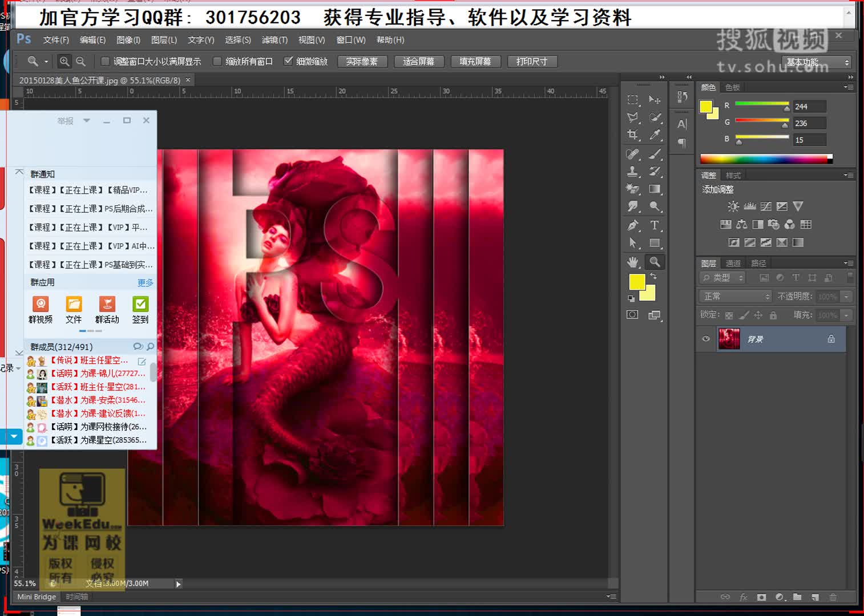Click delete layer trash icon
This screenshot has height=616, width=864.
[x=833, y=597]
